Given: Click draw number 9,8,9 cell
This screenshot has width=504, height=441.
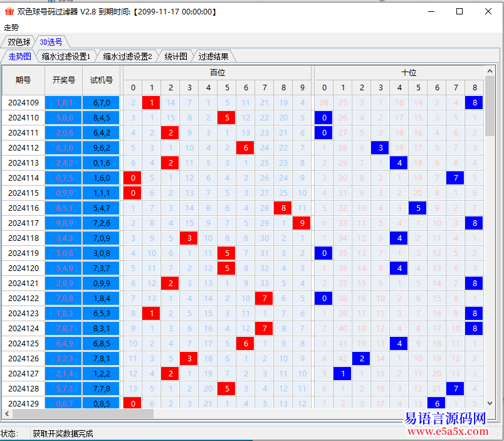Looking at the screenshot, I should [64, 223].
